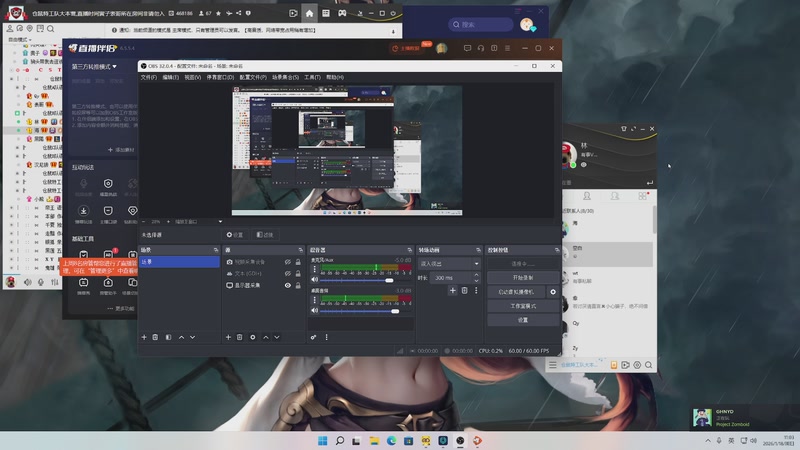Open the mixer toolbar three-dot menu
The height and width of the screenshot is (450, 800).
[x=327, y=337]
